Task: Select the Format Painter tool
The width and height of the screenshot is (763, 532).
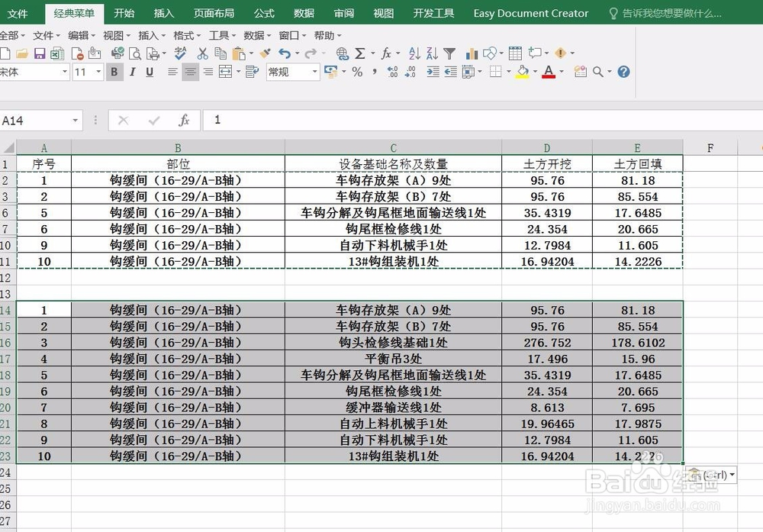Action: click(x=263, y=54)
